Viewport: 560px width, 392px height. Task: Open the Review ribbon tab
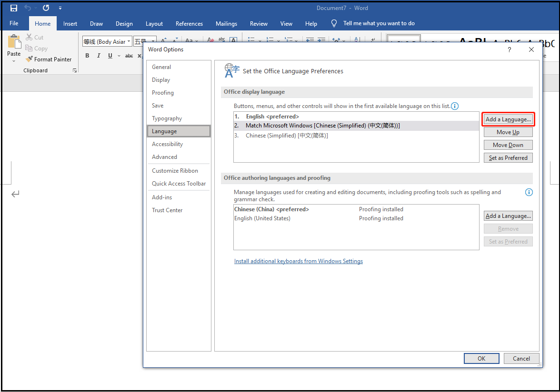pos(259,23)
